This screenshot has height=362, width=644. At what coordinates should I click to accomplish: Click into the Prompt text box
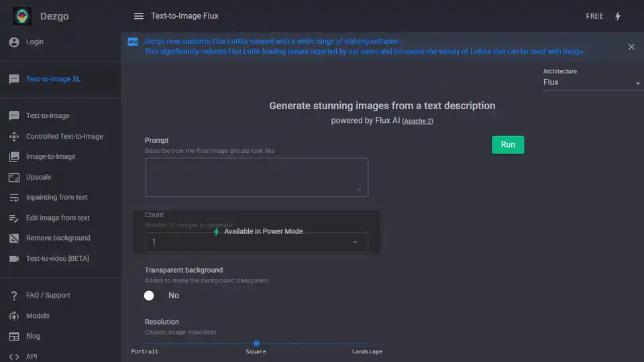click(x=256, y=177)
